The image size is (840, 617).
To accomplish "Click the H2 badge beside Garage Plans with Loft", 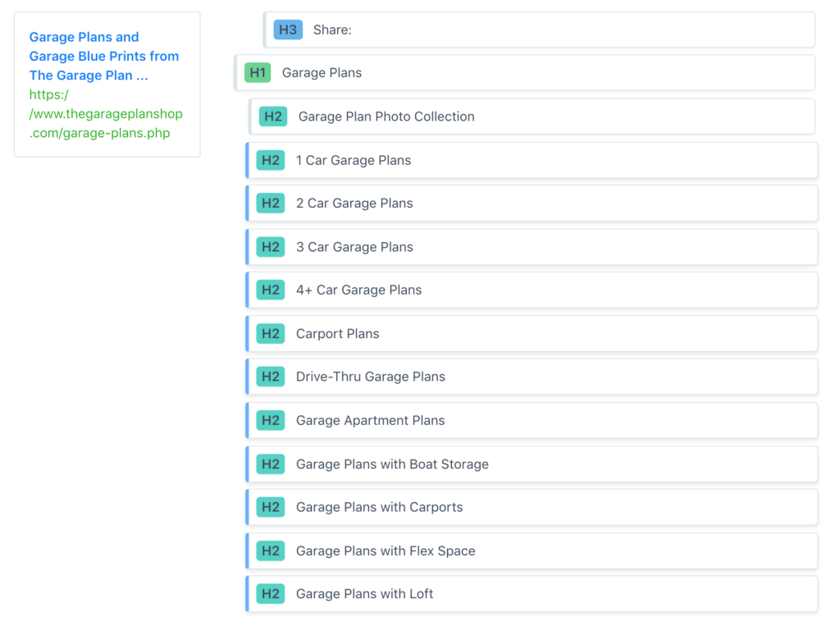I will pyautogui.click(x=271, y=593).
